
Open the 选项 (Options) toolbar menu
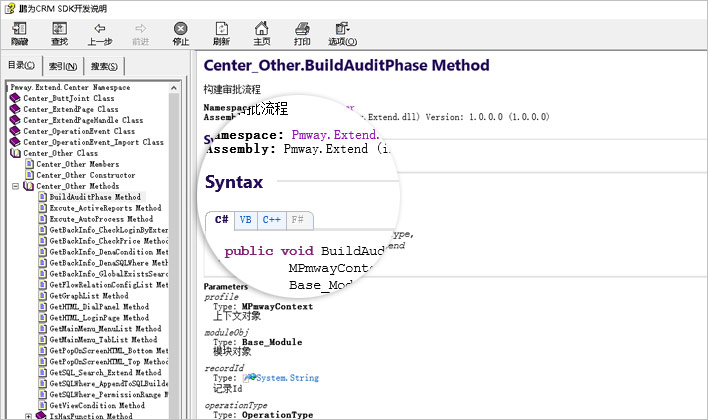[342, 34]
